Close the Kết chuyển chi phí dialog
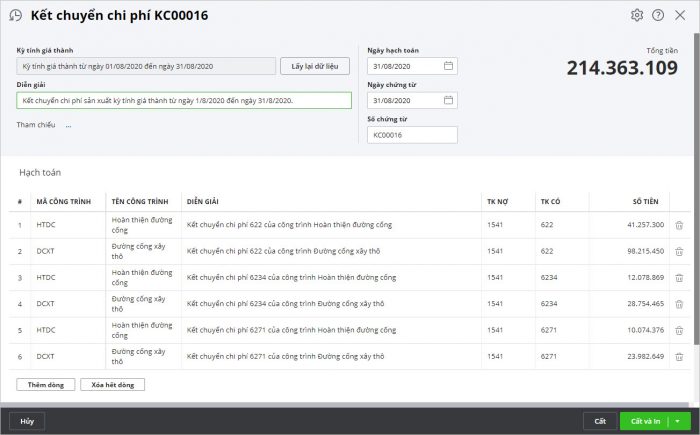Screen dimensions: 700x435 pos(680,15)
